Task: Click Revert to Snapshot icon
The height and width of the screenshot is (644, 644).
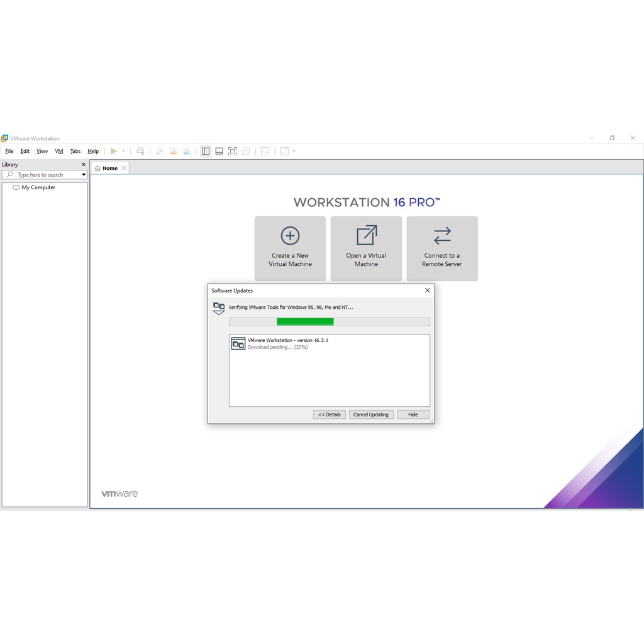Action: (173, 151)
